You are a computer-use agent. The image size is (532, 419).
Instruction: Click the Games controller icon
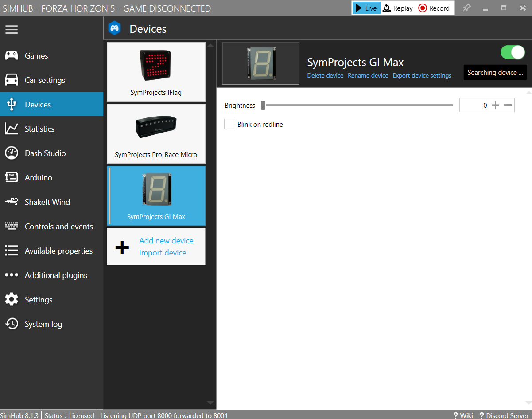point(12,56)
